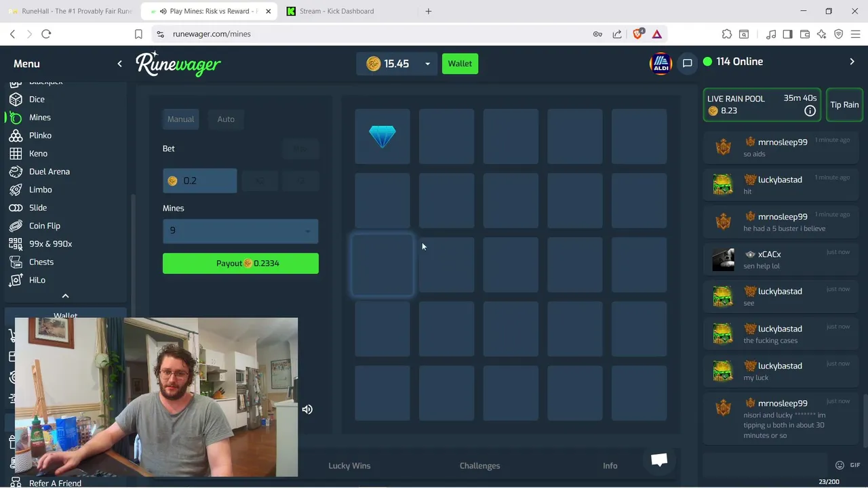868x488 pixels.
Task: Reload the current page
Action: click(46, 34)
